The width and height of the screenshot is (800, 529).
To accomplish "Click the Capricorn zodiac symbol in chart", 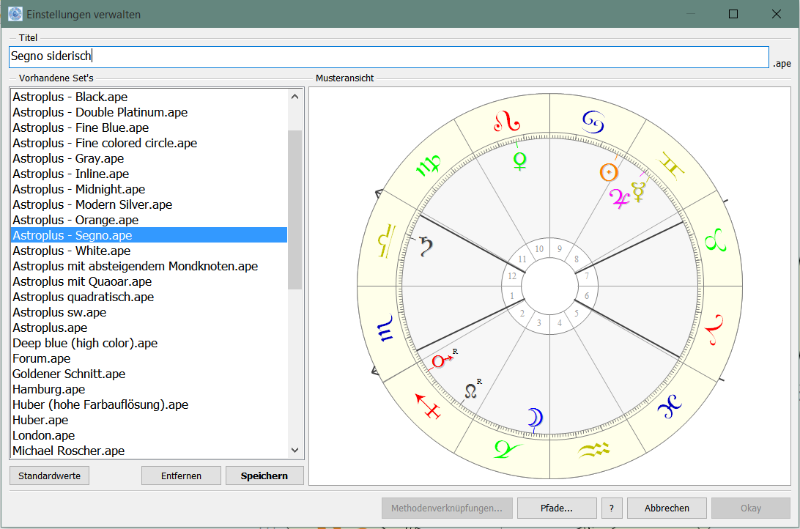I will (508, 449).
